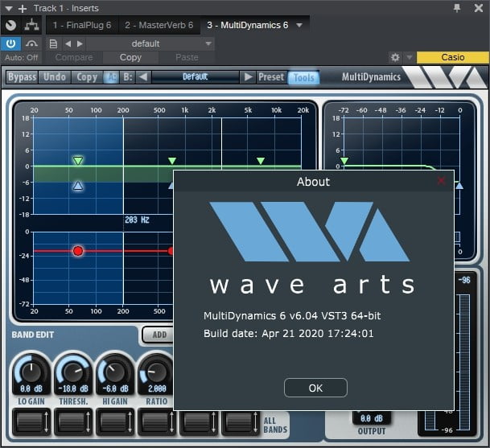Expand the insert tab list dropdown arrow
The image size is (490, 448).
pos(299,25)
